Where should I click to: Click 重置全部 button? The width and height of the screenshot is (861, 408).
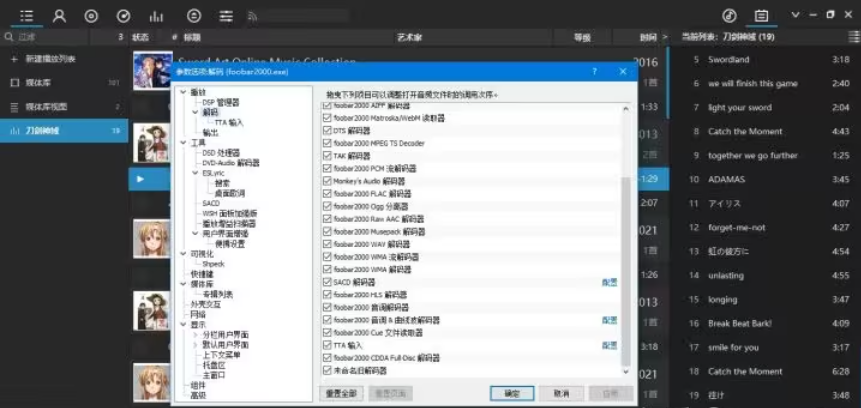pos(341,393)
